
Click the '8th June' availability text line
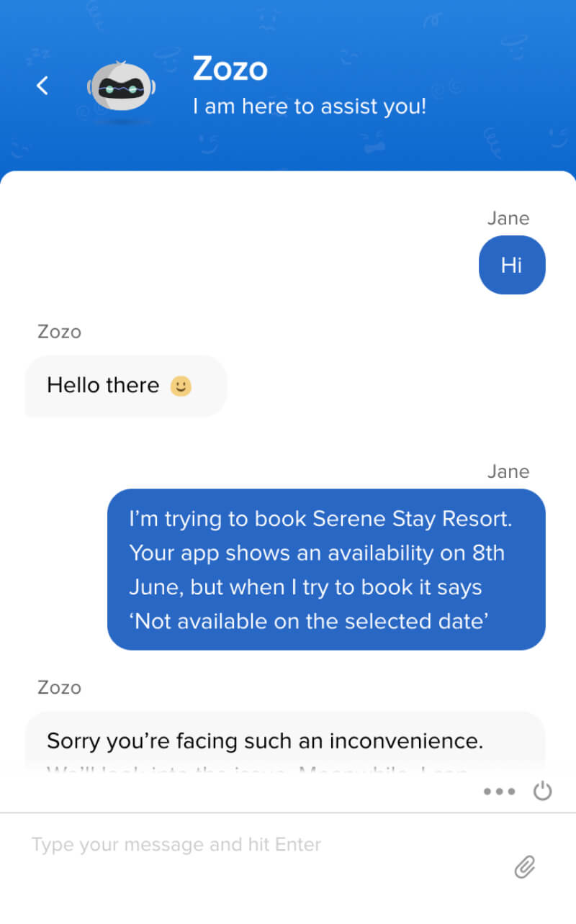click(x=317, y=553)
